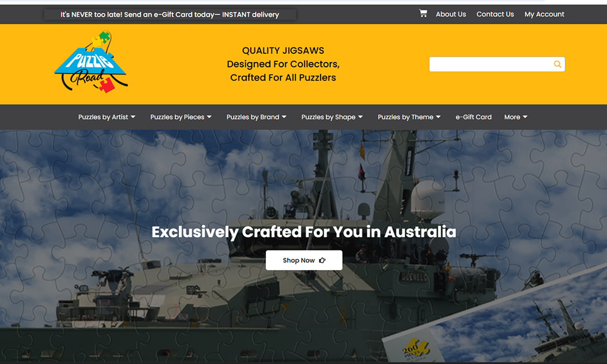This screenshot has height=364, width=607.
Task: Visit My Account page
Action: click(544, 14)
